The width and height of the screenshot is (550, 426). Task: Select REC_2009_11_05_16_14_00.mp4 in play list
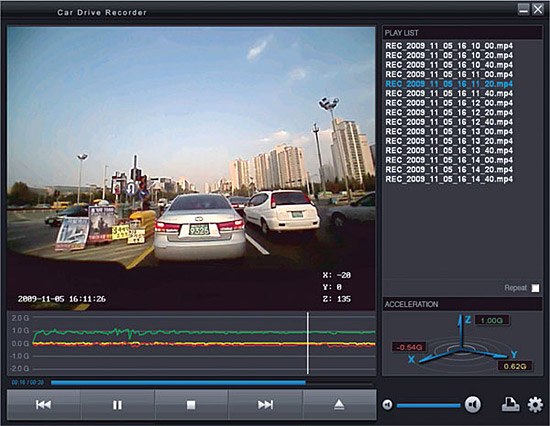(x=449, y=160)
